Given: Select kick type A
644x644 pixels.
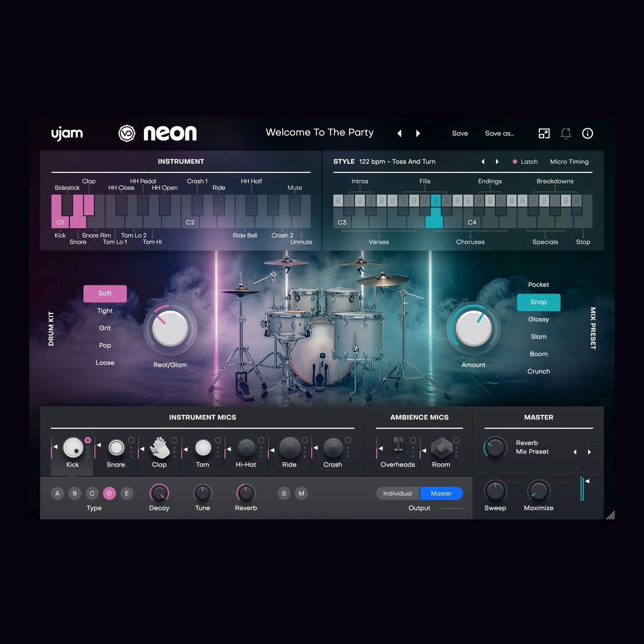Looking at the screenshot, I should point(57,493).
